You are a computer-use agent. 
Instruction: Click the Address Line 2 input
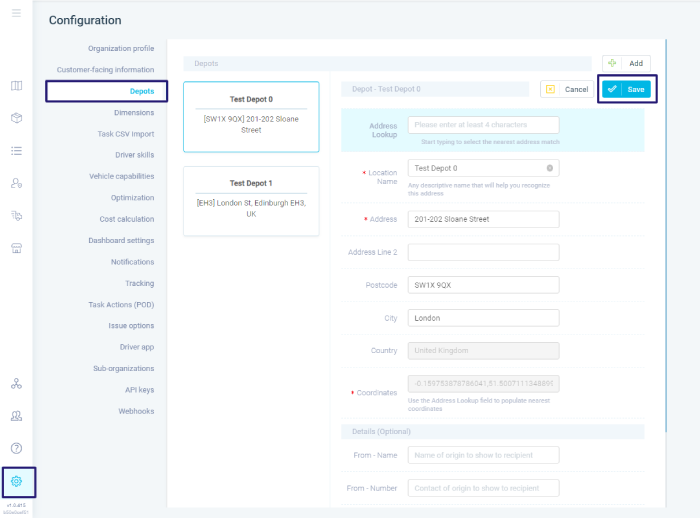click(x=483, y=252)
